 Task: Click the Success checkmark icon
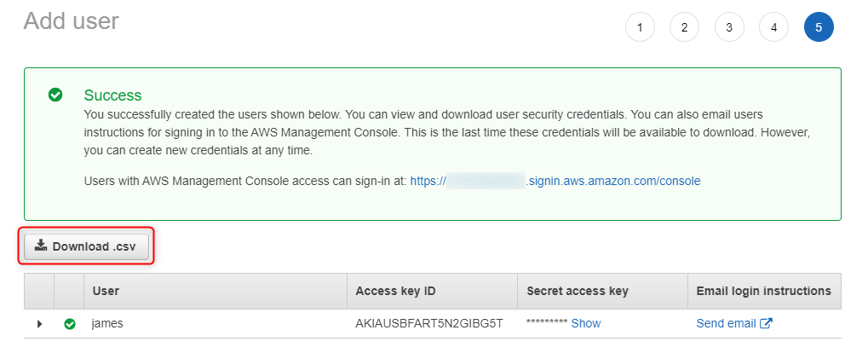(x=55, y=96)
